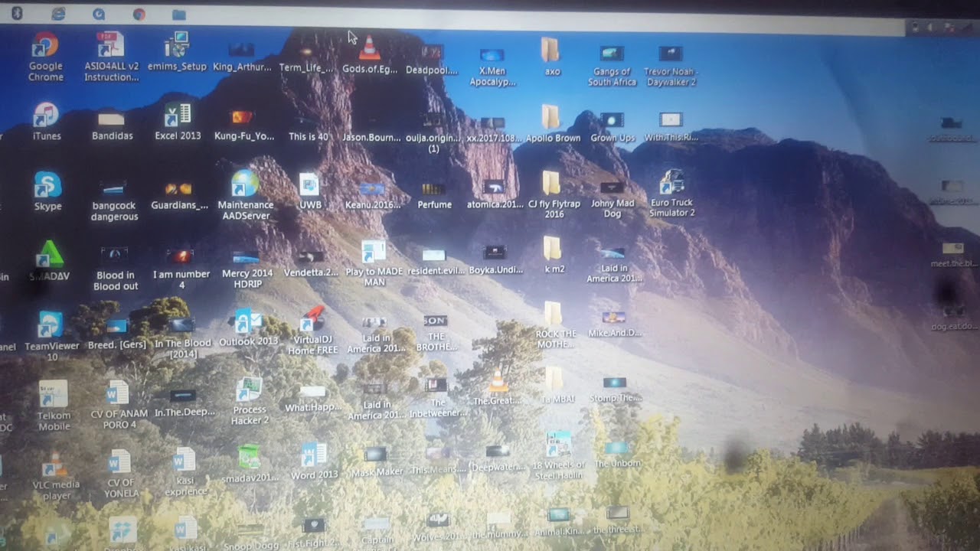Viewport: 980px width, 551px height.
Task: Open the Stomp.The video file
Action: pyautogui.click(x=616, y=390)
